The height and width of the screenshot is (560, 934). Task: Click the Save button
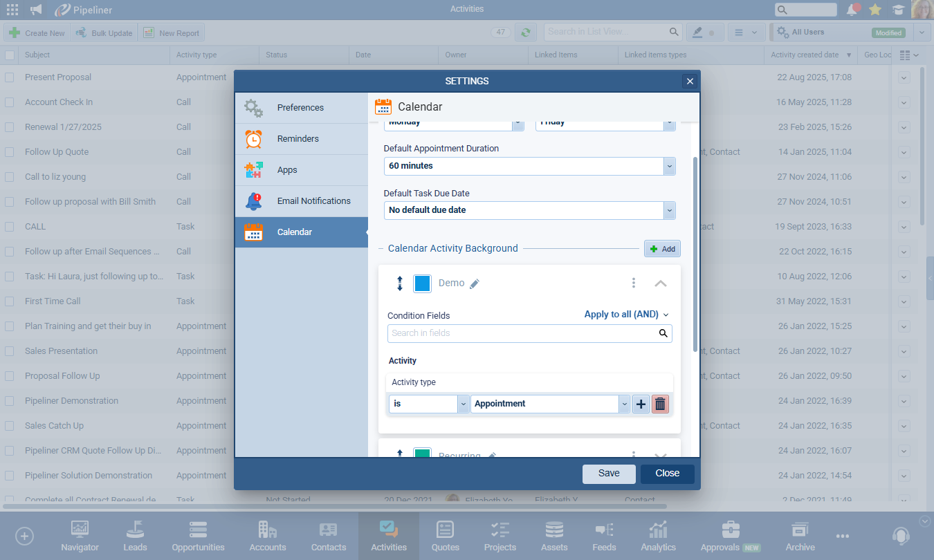pos(609,474)
